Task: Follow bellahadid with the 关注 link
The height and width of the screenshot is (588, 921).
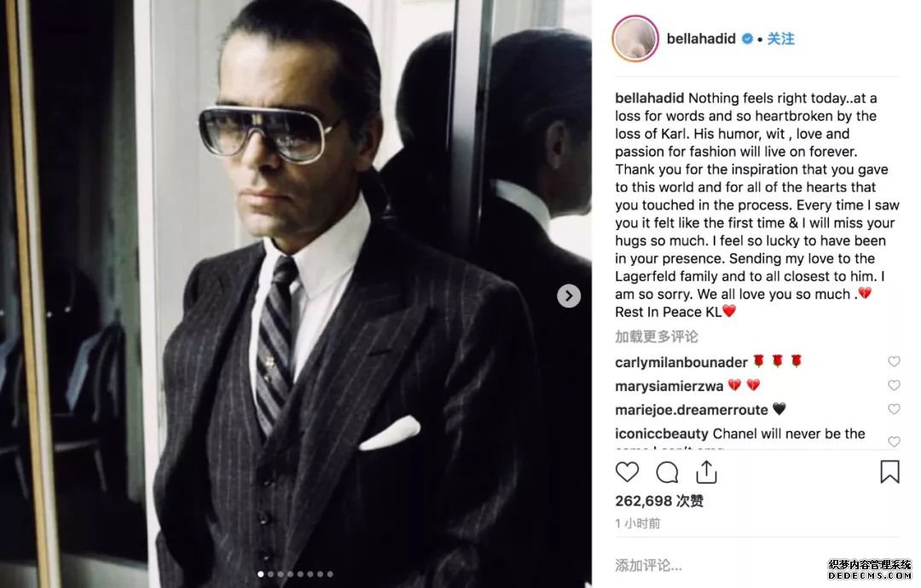Action: (780, 38)
